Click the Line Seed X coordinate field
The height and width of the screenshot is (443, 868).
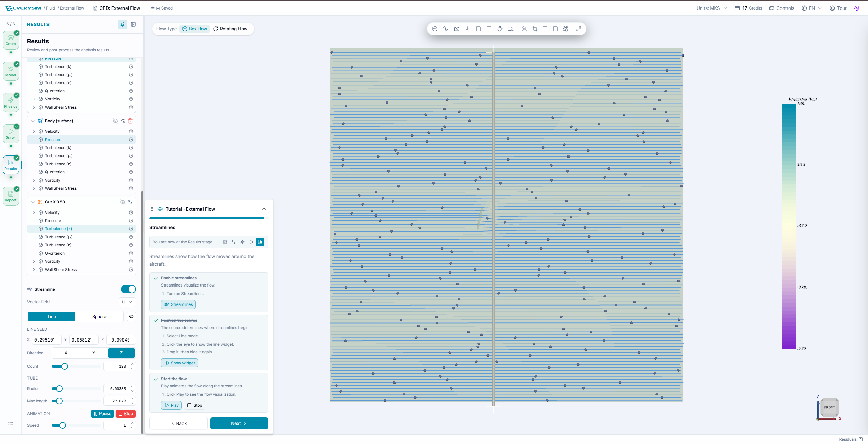47,340
